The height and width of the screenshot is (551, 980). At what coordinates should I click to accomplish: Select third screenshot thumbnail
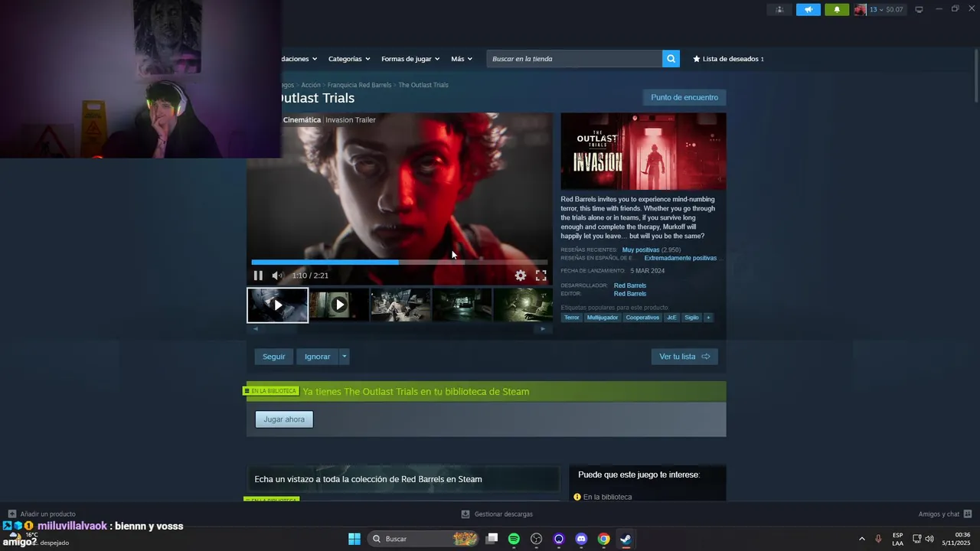point(400,305)
